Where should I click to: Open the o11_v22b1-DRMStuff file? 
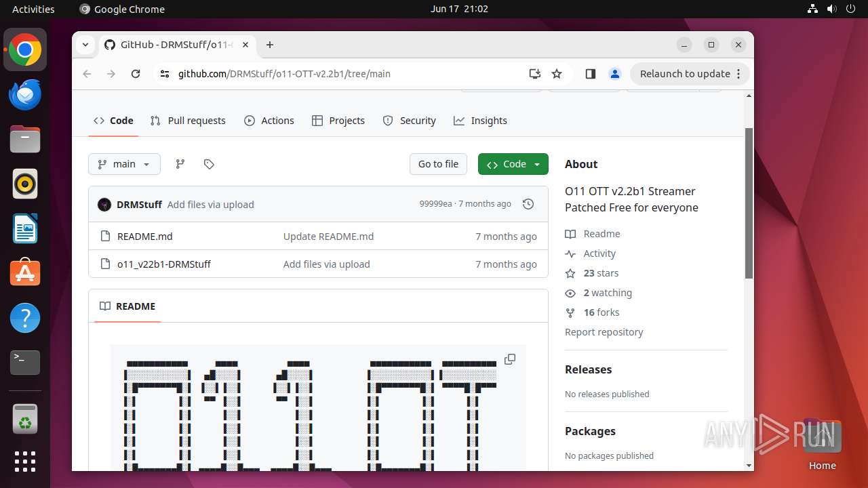tap(164, 264)
